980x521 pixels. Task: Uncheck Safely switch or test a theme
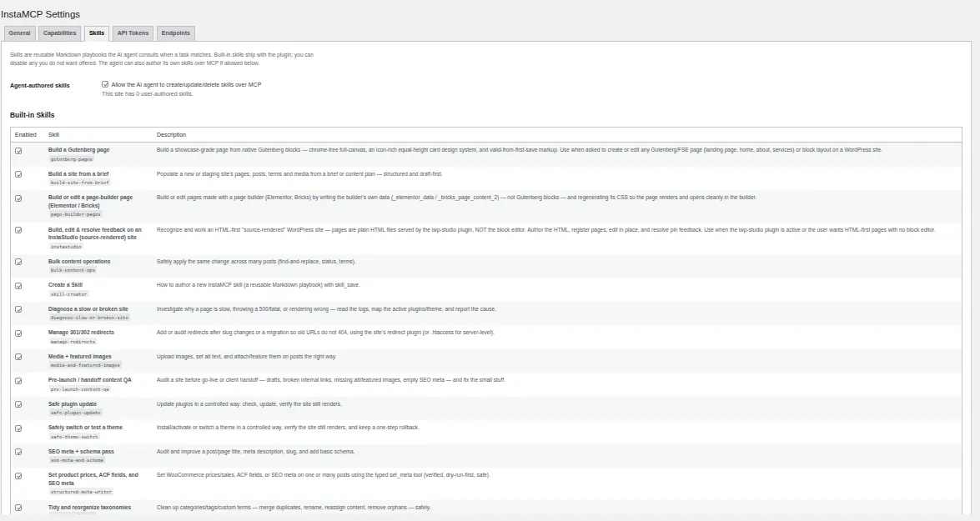pos(18,428)
